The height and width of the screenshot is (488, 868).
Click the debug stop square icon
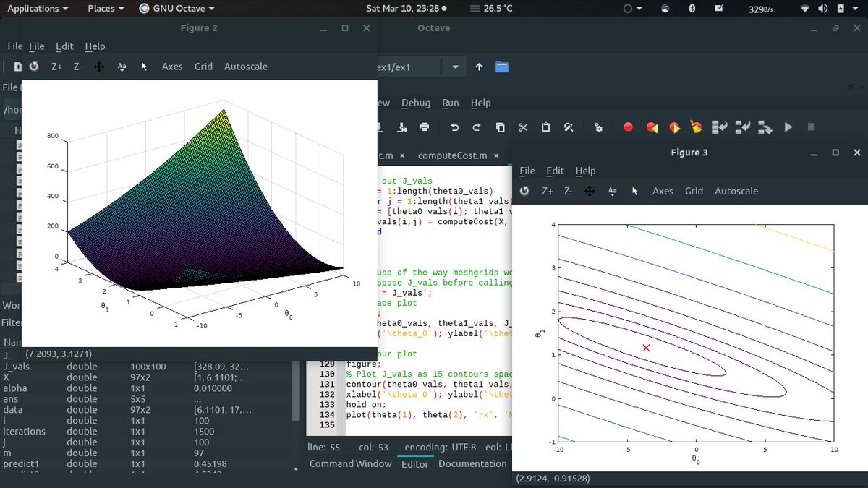pyautogui.click(x=811, y=127)
